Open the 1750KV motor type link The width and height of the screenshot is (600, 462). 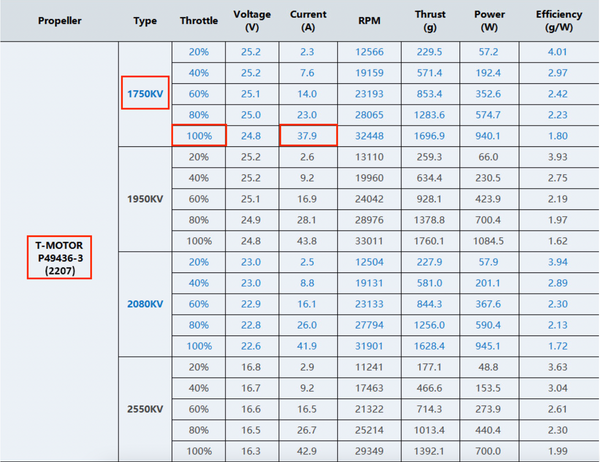pos(144,94)
